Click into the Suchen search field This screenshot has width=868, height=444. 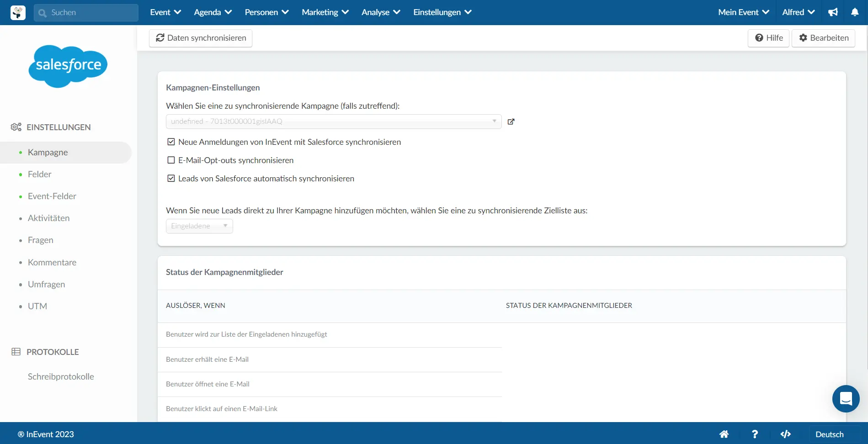(86, 13)
